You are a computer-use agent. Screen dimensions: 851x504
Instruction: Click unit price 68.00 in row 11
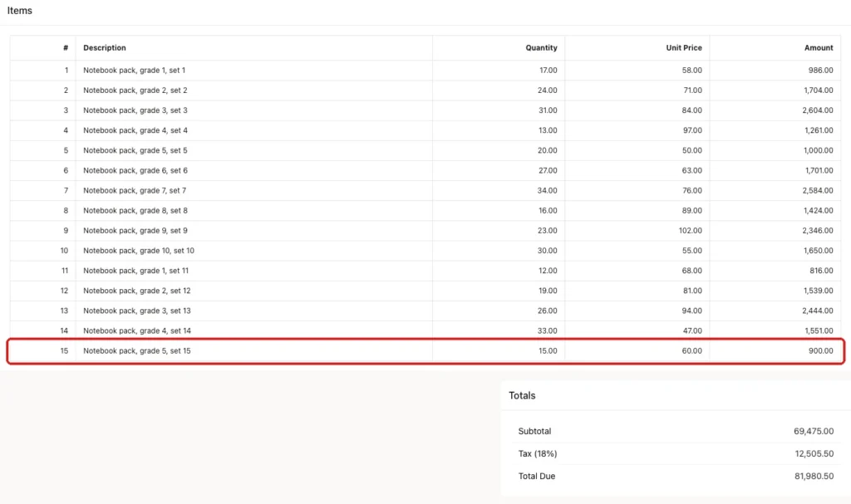[692, 271]
